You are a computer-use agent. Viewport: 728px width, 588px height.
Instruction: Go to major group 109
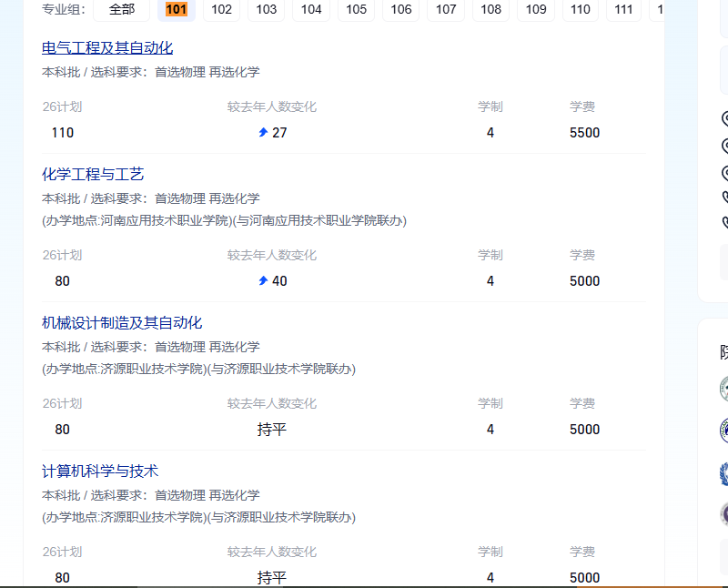pos(536,9)
